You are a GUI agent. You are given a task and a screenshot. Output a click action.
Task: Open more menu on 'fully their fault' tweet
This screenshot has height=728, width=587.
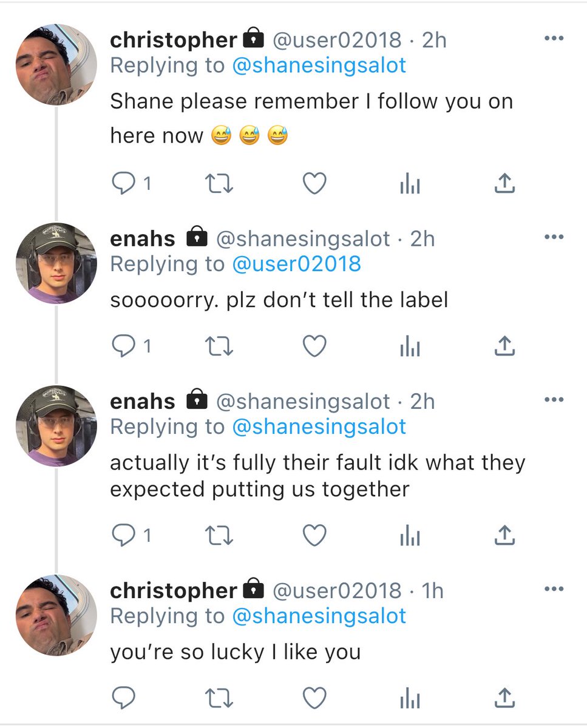tap(554, 400)
